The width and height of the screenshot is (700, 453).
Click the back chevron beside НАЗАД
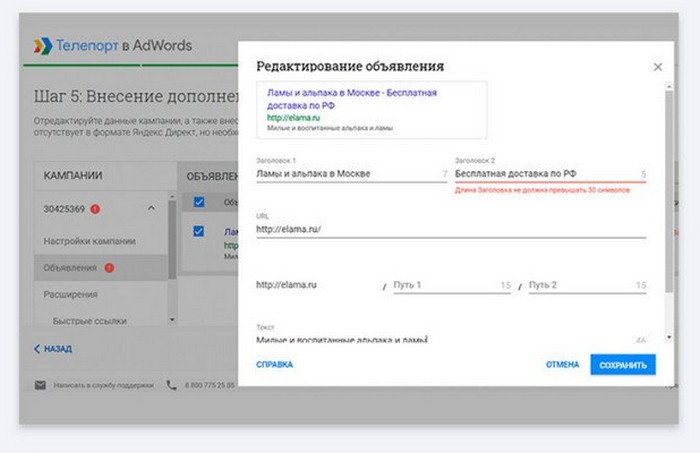point(37,349)
